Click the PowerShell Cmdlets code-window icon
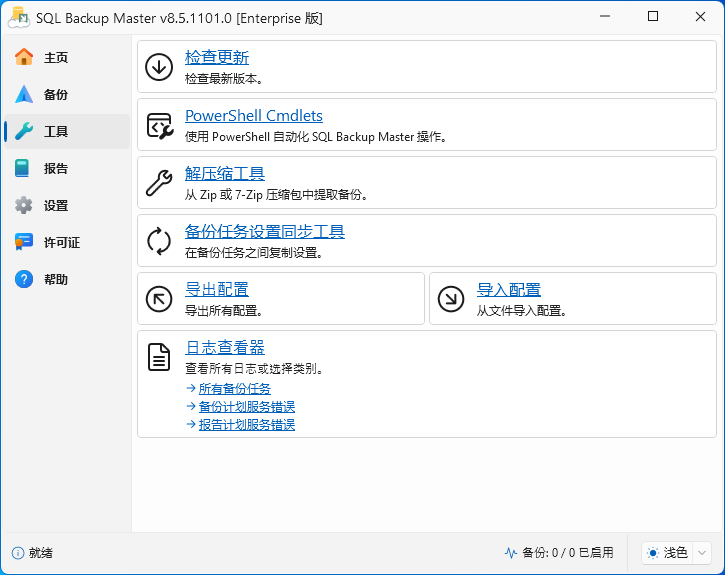The image size is (725, 575). coord(160,125)
